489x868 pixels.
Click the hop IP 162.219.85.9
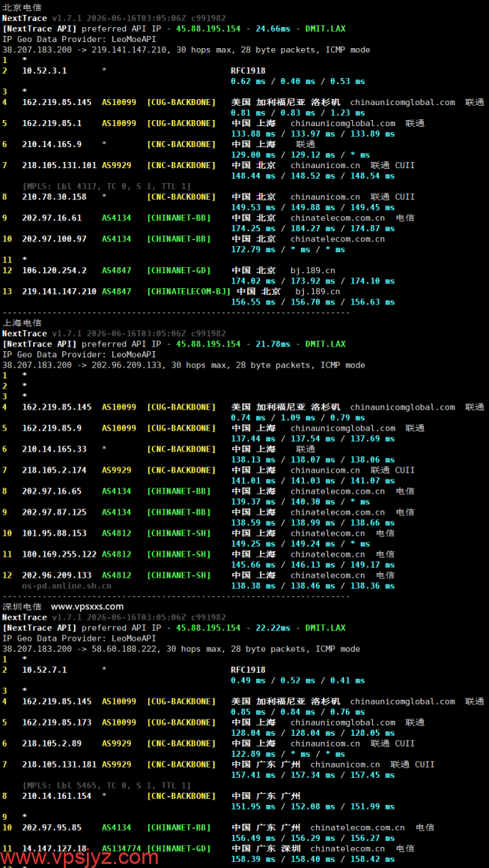[52, 428]
